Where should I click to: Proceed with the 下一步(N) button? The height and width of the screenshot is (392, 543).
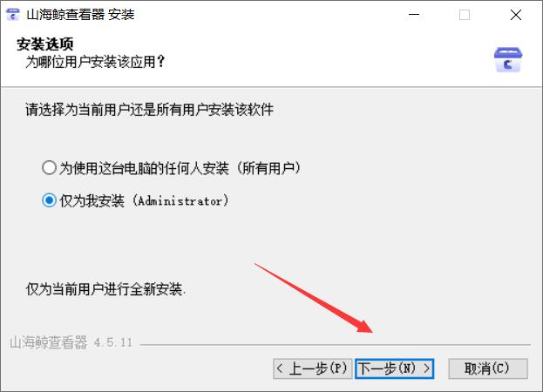coord(395,368)
